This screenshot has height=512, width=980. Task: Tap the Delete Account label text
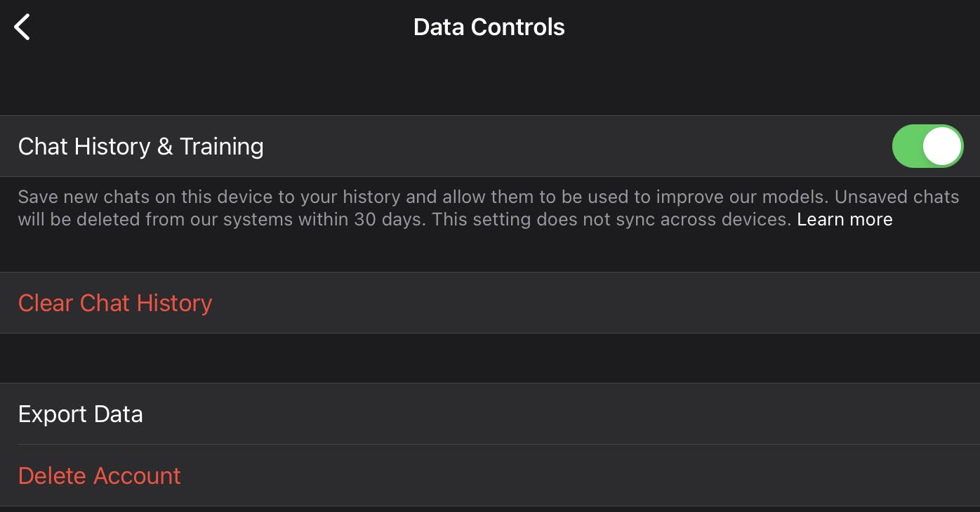pyautogui.click(x=100, y=475)
